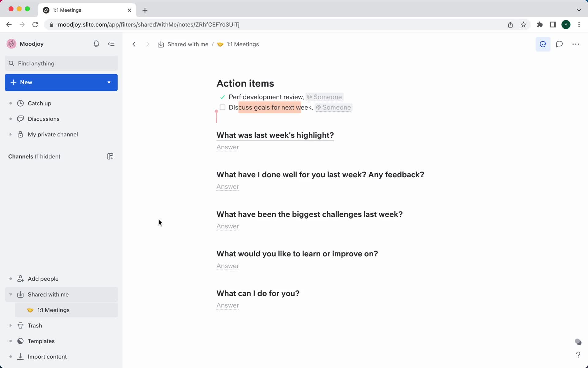The height and width of the screenshot is (368, 588).
Task: Expand the Shared with me section
Action: (10, 294)
